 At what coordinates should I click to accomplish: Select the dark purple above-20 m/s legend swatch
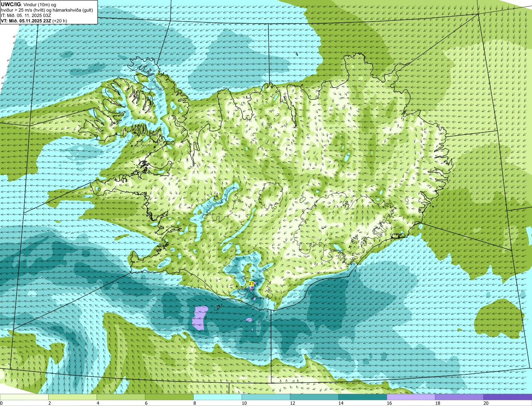click(508, 397)
